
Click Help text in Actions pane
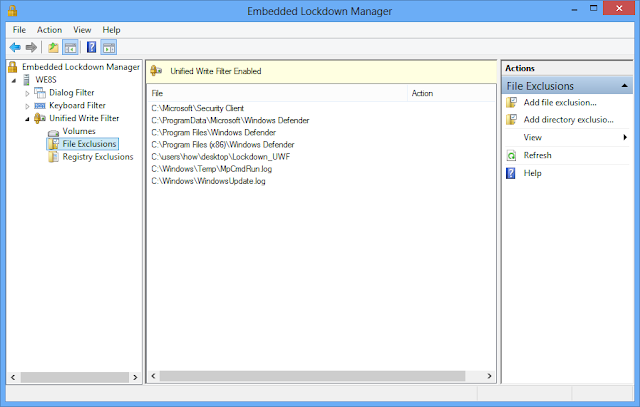click(x=533, y=173)
